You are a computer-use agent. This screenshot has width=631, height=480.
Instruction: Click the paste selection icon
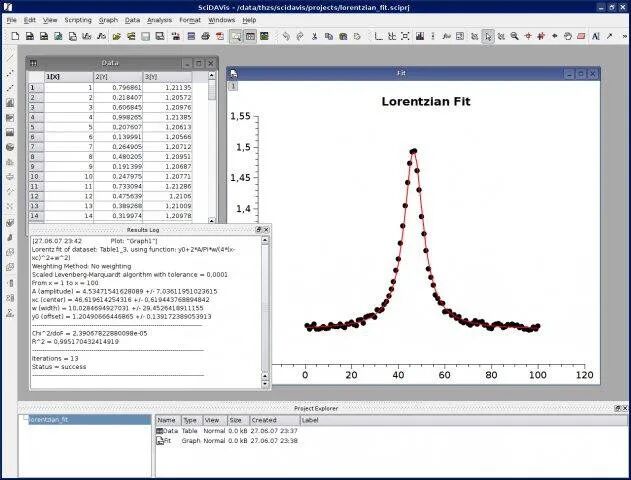coord(343,36)
